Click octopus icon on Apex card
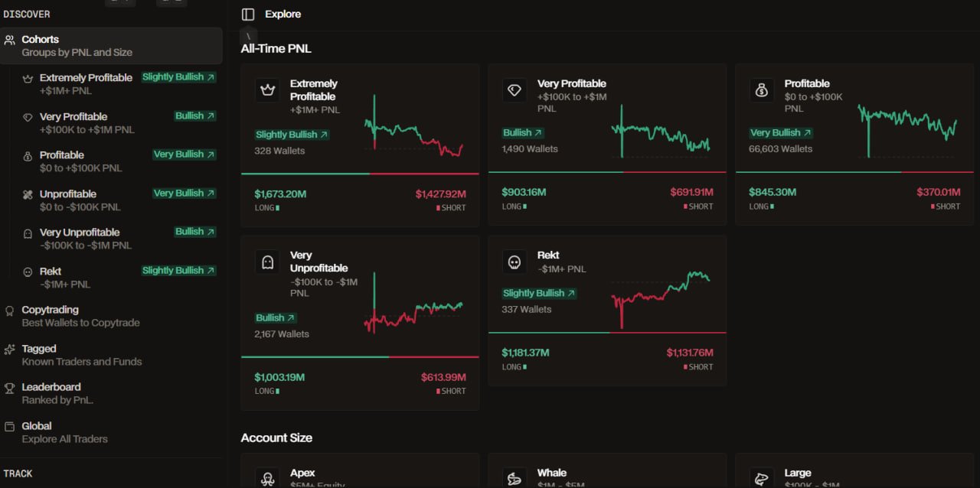Screen dimensions: 980x488 (267, 478)
